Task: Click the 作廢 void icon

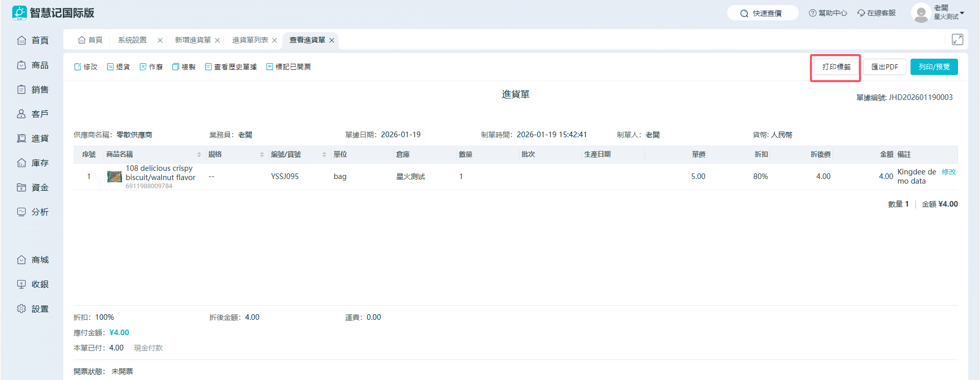Action: pyautogui.click(x=143, y=67)
